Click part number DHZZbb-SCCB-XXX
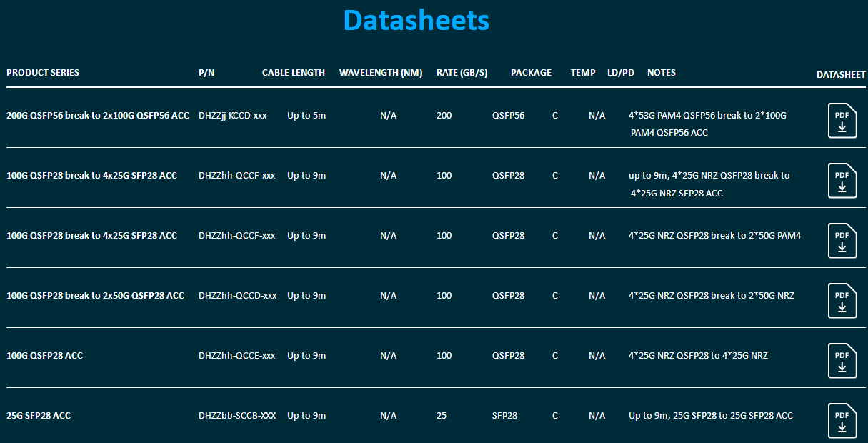 [x=237, y=415]
